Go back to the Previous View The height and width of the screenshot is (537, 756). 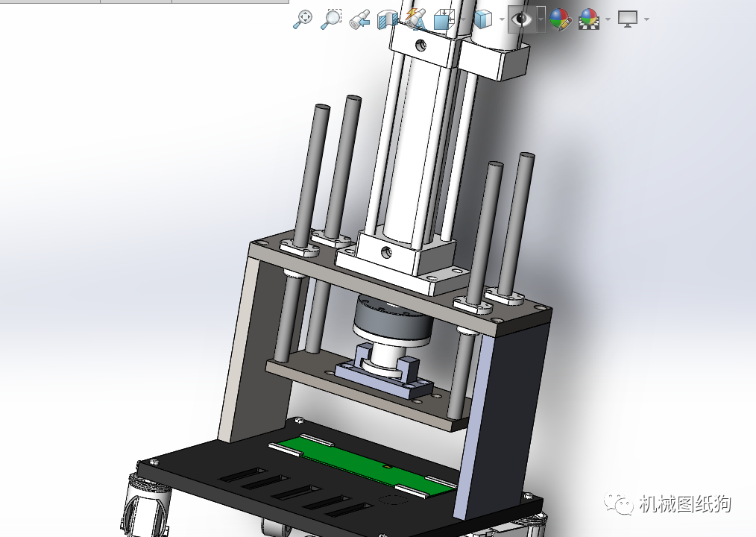coord(359,19)
